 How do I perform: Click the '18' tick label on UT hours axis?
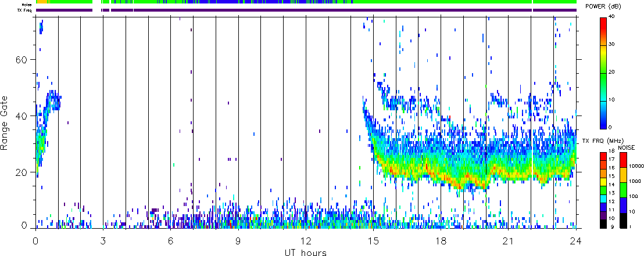(x=441, y=241)
